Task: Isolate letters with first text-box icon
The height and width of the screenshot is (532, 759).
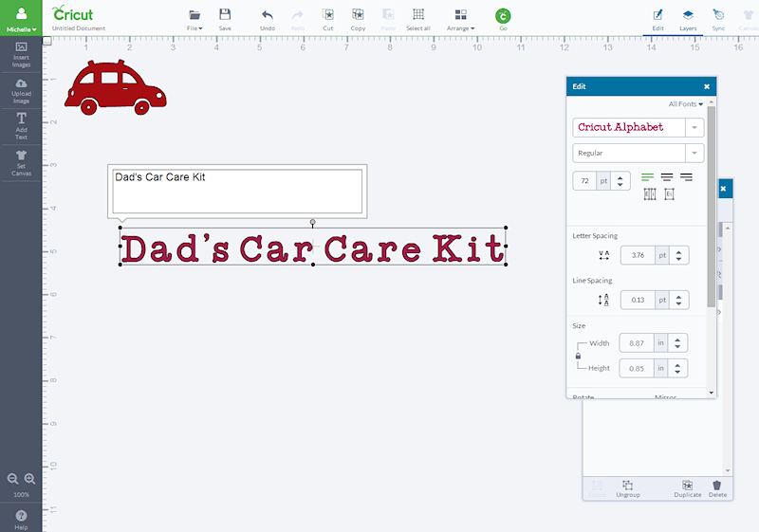Action: pyautogui.click(x=650, y=194)
